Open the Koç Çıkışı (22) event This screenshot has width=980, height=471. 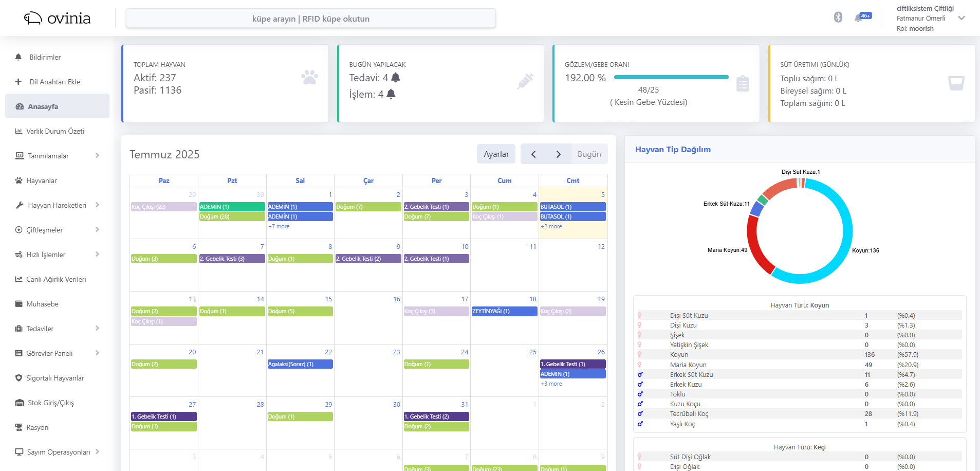164,207
